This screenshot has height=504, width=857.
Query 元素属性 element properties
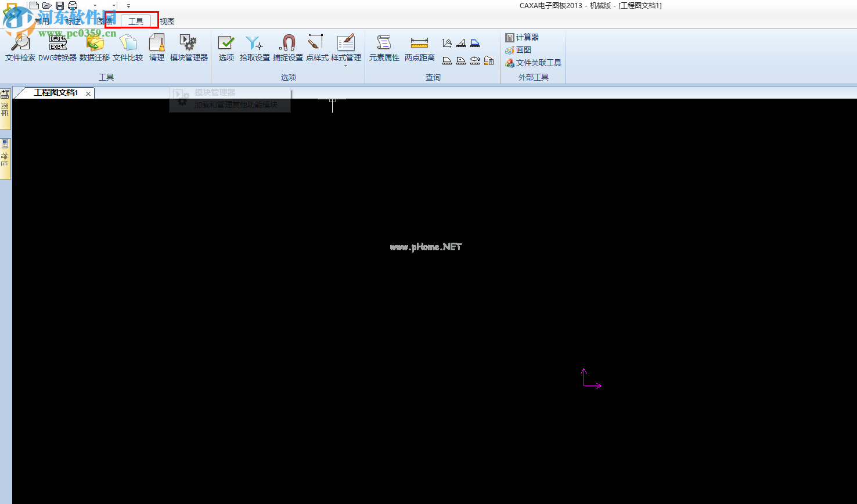384,48
